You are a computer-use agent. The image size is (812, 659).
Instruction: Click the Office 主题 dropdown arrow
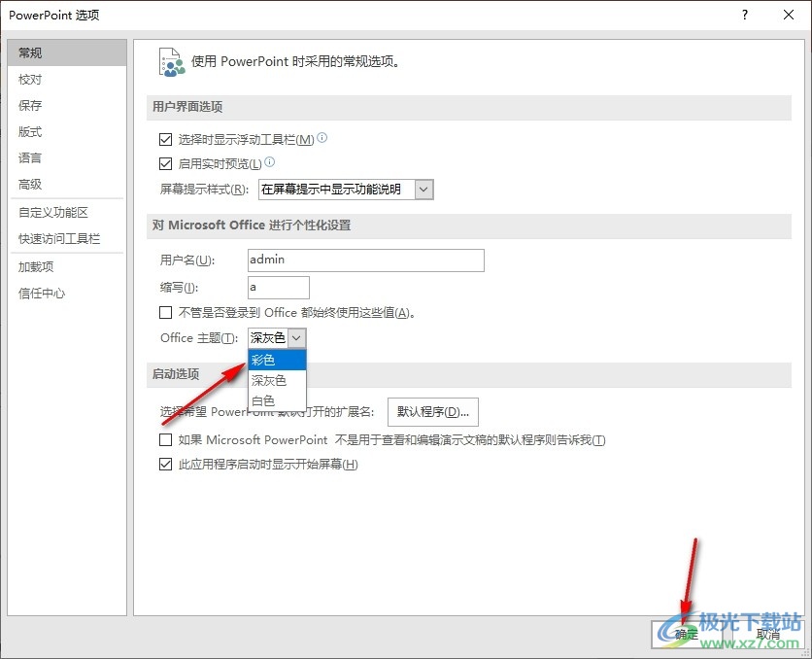coord(297,338)
